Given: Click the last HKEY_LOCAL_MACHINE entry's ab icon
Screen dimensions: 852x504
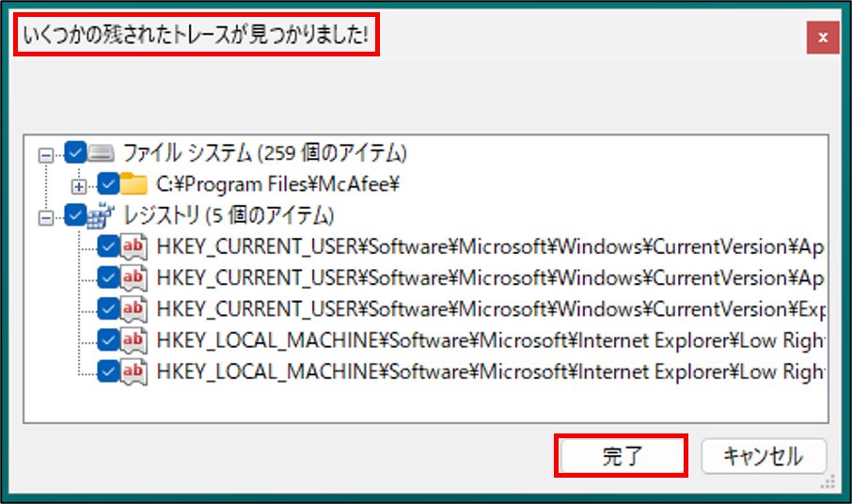Looking at the screenshot, I should (134, 370).
